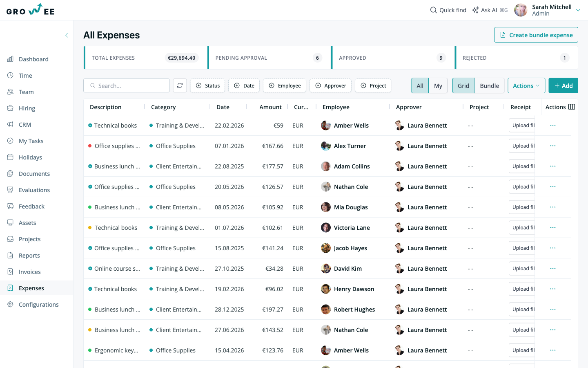Open row actions for Victoria Lane expense
Viewport: 588px width, 368px height.
[x=553, y=228]
